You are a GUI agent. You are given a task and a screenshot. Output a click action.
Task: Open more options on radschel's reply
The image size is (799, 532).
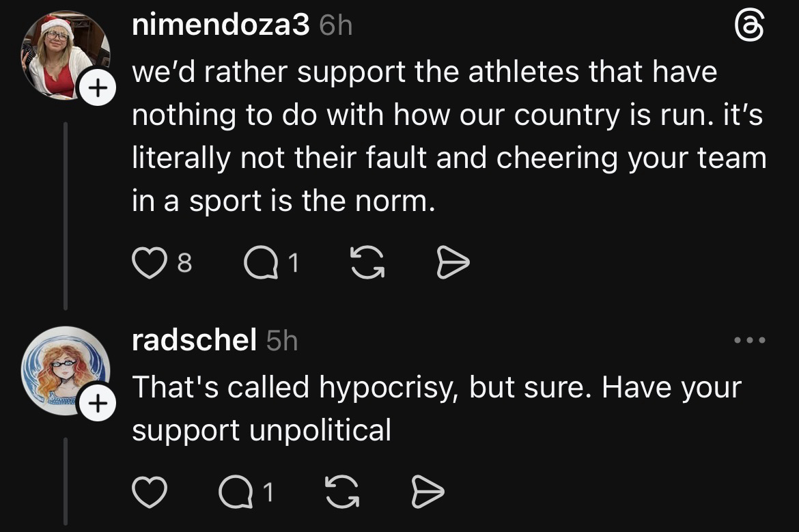coord(749,340)
